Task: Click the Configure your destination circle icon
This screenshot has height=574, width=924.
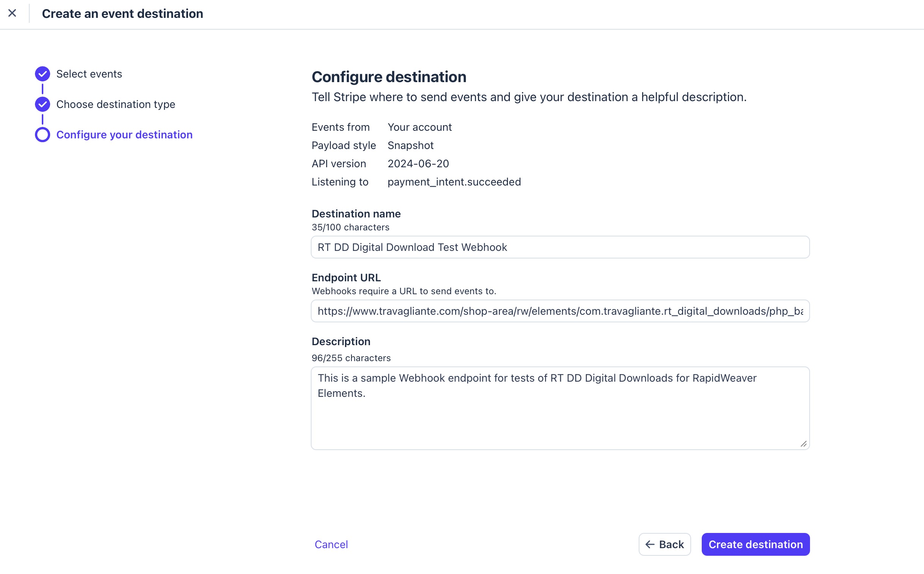Action: [43, 135]
